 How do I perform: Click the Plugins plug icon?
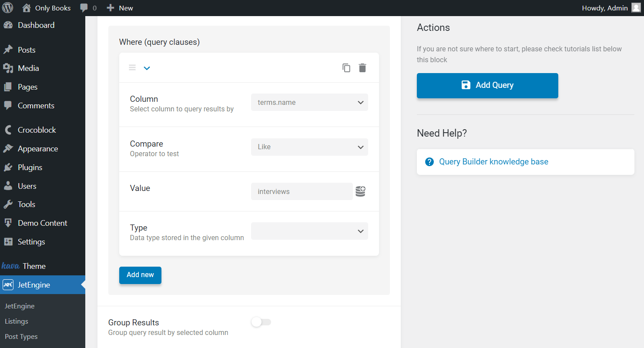(8, 167)
